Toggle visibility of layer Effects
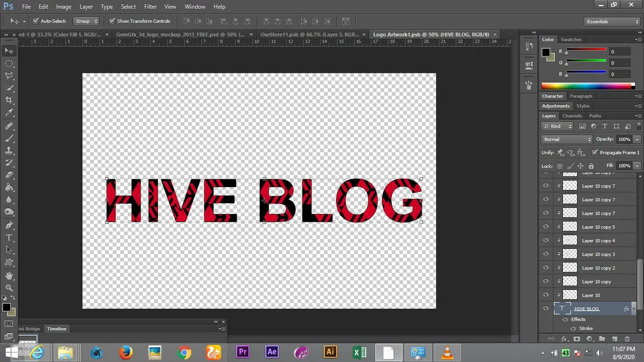Viewport: 644px width, 362px height. [565, 319]
